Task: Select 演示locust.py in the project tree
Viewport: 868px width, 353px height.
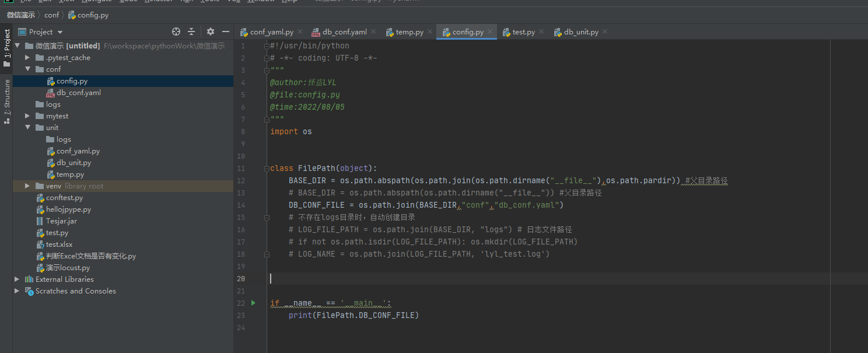Action: coord(123,268)
